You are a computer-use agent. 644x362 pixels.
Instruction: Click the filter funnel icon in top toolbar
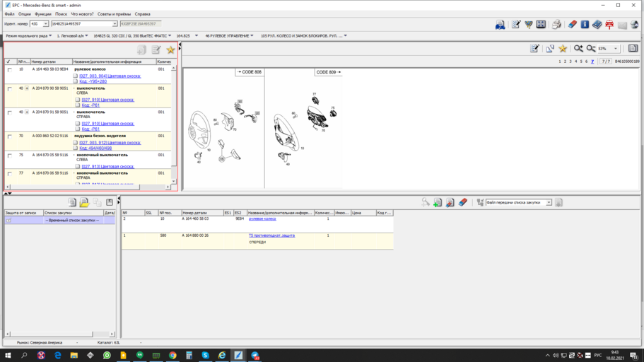coord(528,25)
